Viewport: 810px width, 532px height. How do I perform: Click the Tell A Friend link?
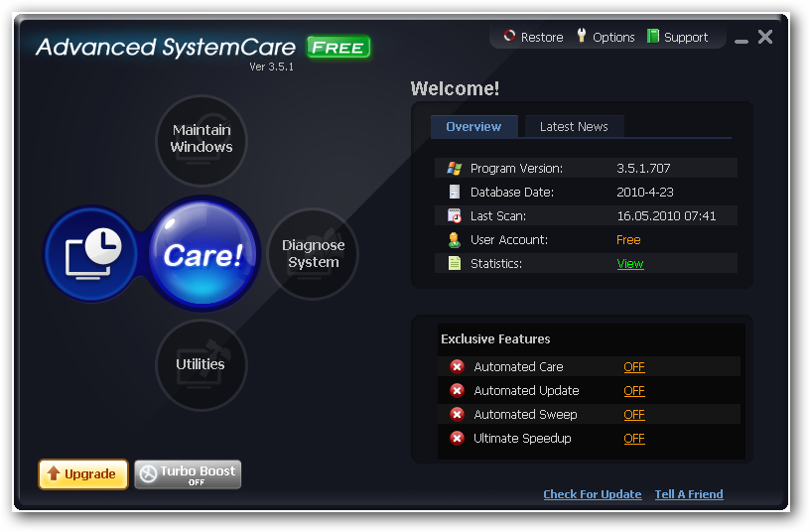click(689, 494)
